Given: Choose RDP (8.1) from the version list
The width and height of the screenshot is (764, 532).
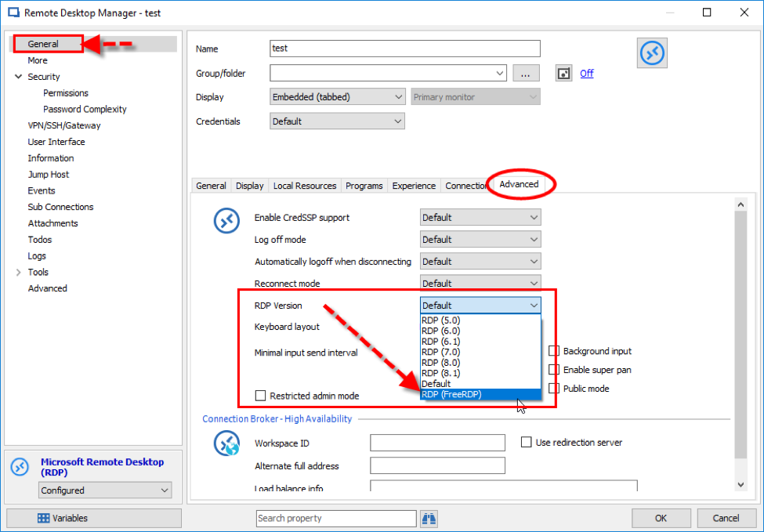Looking at the screenshot, I should coord(480,373).
